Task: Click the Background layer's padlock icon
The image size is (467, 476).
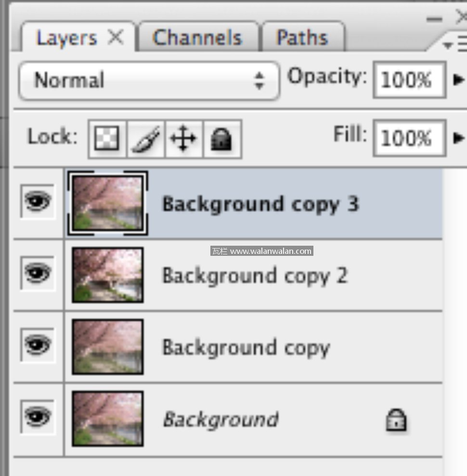Action: [x=396, y=420]
